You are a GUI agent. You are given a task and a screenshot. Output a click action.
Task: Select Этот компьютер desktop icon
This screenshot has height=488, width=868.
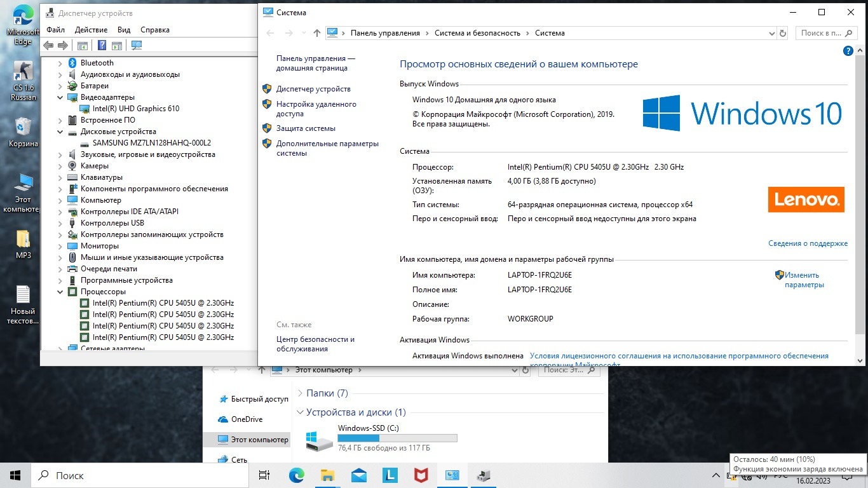point(23,193)
